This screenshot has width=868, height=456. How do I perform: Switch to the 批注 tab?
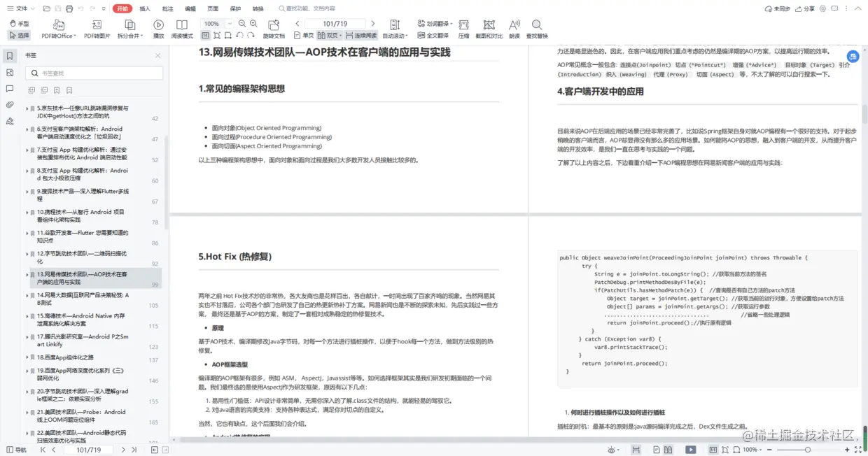pos(167,8)
